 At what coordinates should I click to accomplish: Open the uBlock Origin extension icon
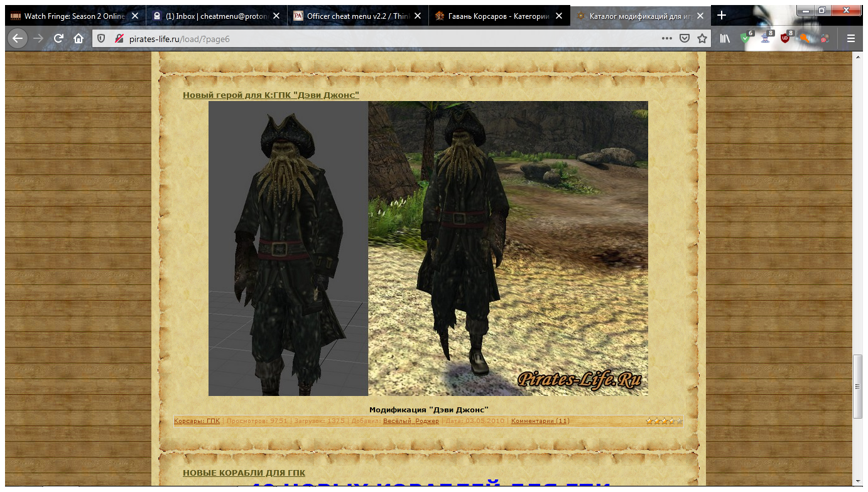(x=785, y=38)
